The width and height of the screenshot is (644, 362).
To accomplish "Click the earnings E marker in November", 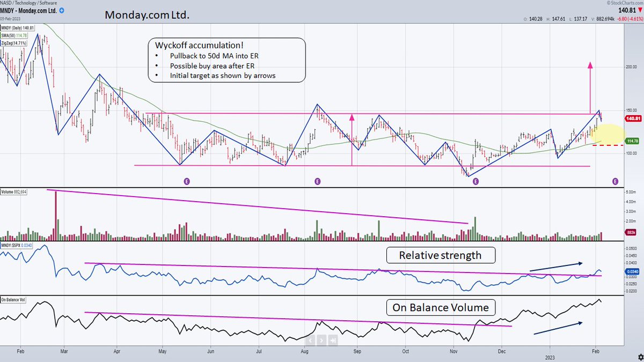I will coord(475,182).
